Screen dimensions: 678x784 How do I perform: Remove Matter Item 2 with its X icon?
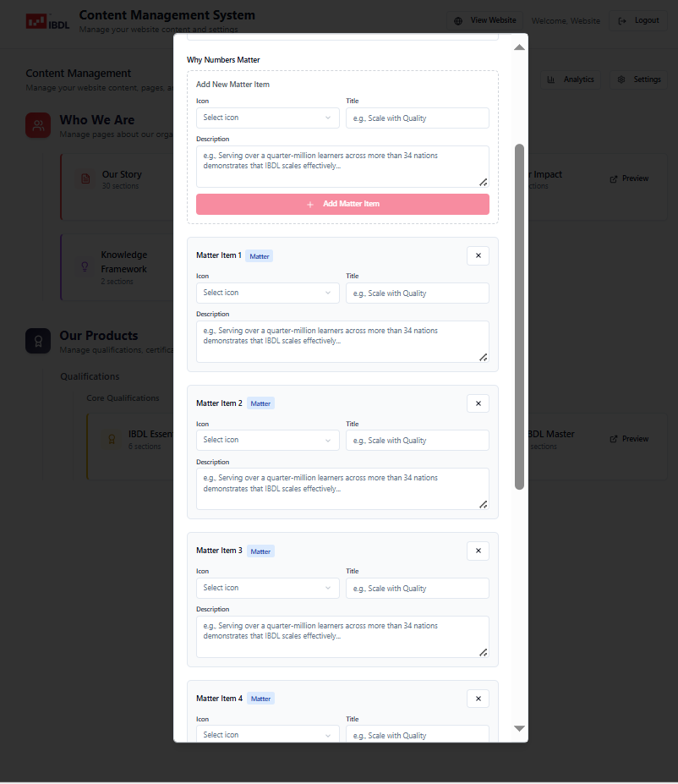point(478,403)
